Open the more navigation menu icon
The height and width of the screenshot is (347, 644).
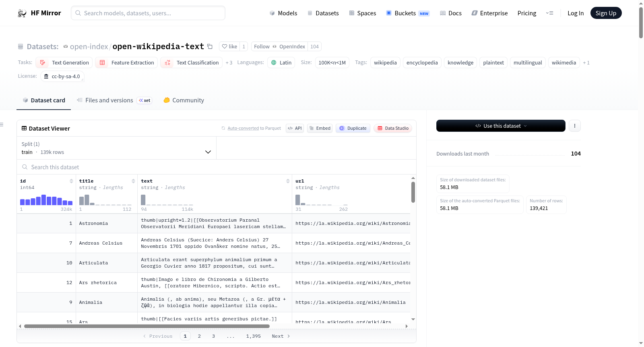tap(549, 13)
